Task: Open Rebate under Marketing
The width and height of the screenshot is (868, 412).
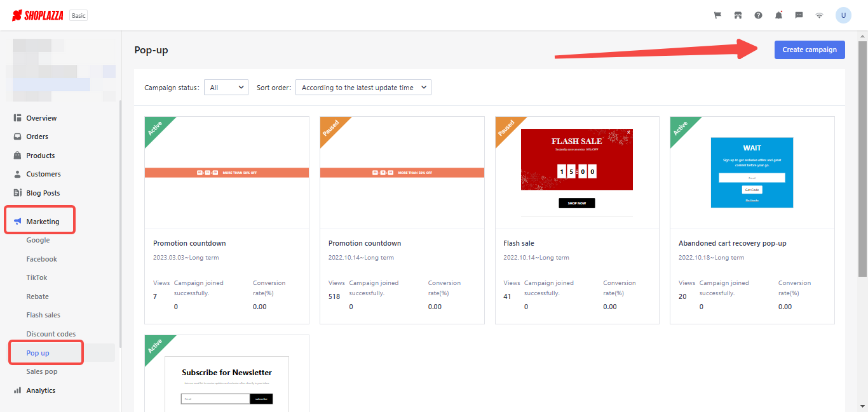Action: coord(37,296)
